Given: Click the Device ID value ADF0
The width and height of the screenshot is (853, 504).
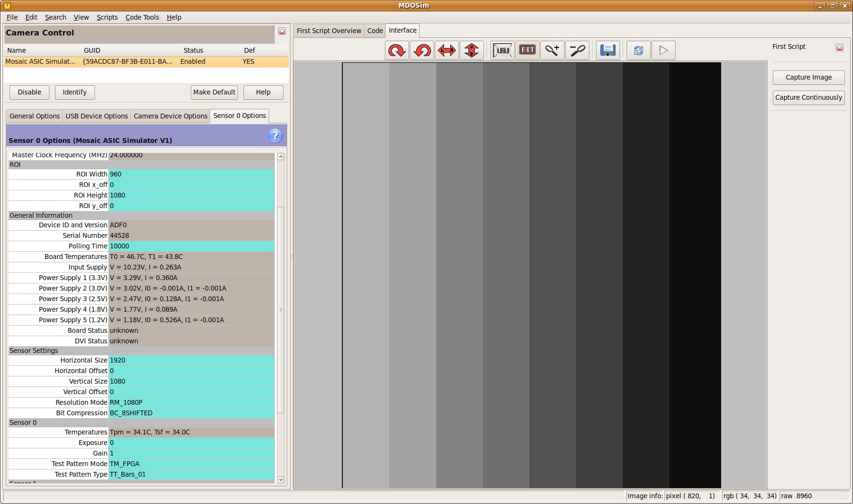Looking at the screenshot, I should 191,225.
